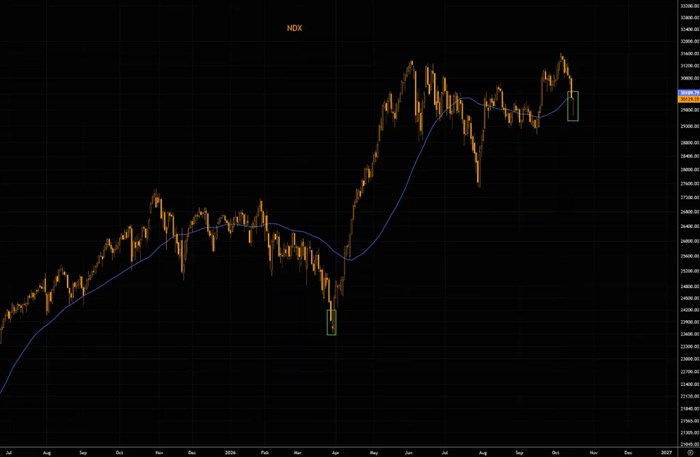Click the 25200.00 price axis label

click(689, 271)
